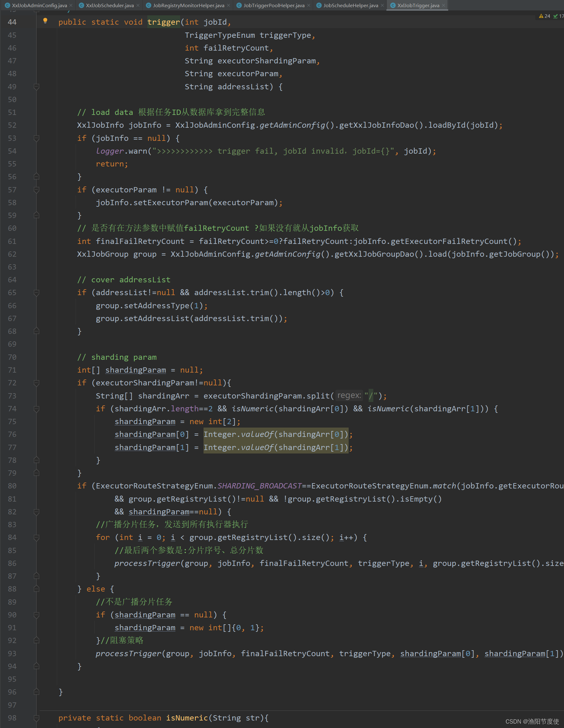Click '// sharding param' comment on line 70
564x728 pixels.
click(x=117, y=357)
